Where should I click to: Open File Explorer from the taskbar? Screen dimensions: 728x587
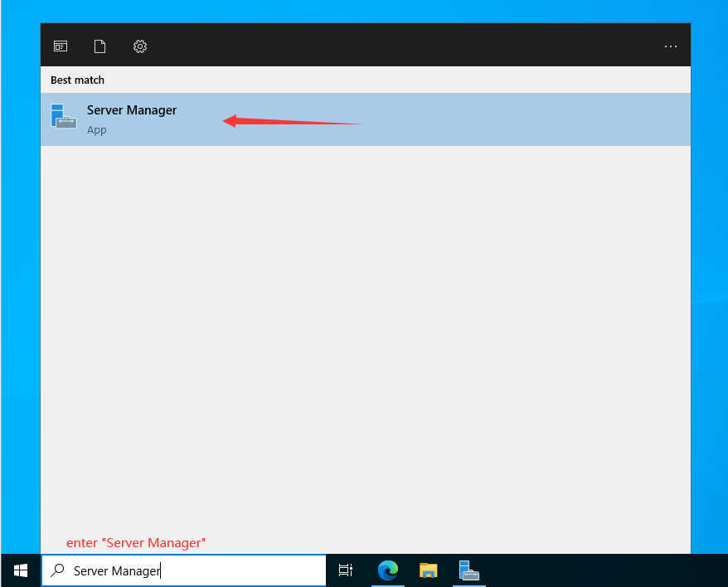tap(428, 570)
